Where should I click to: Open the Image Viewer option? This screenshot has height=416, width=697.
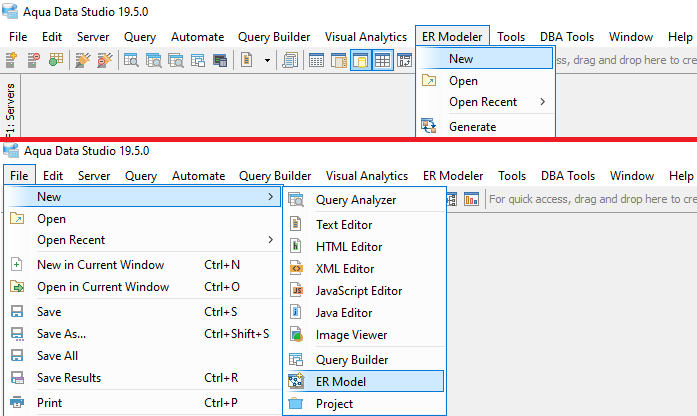[x=351, y=335]
